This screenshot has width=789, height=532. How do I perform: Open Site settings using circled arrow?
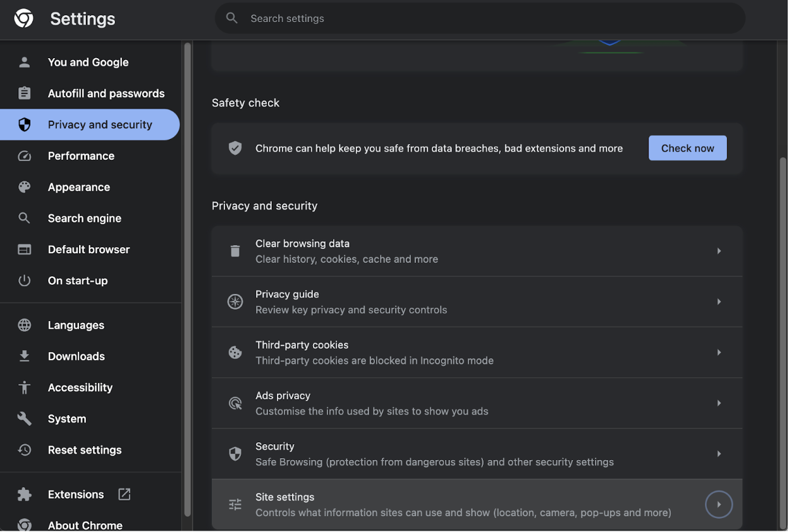[719, 504]
